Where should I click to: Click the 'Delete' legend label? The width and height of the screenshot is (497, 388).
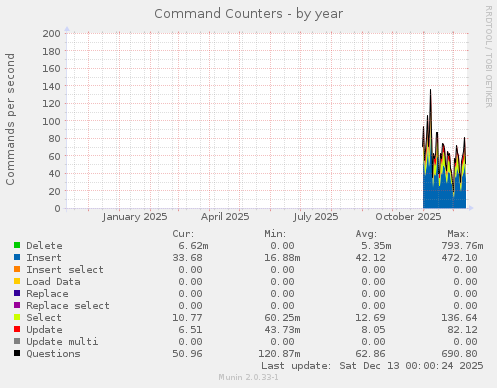click(x=44, y=246)
